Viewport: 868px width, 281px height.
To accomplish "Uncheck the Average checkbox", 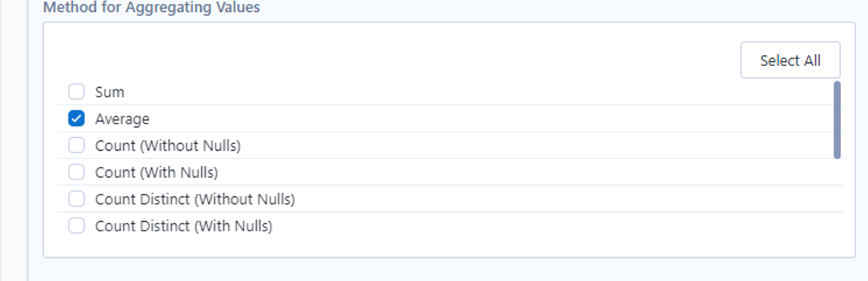I will pyautogui.click(x=76, y=118).
